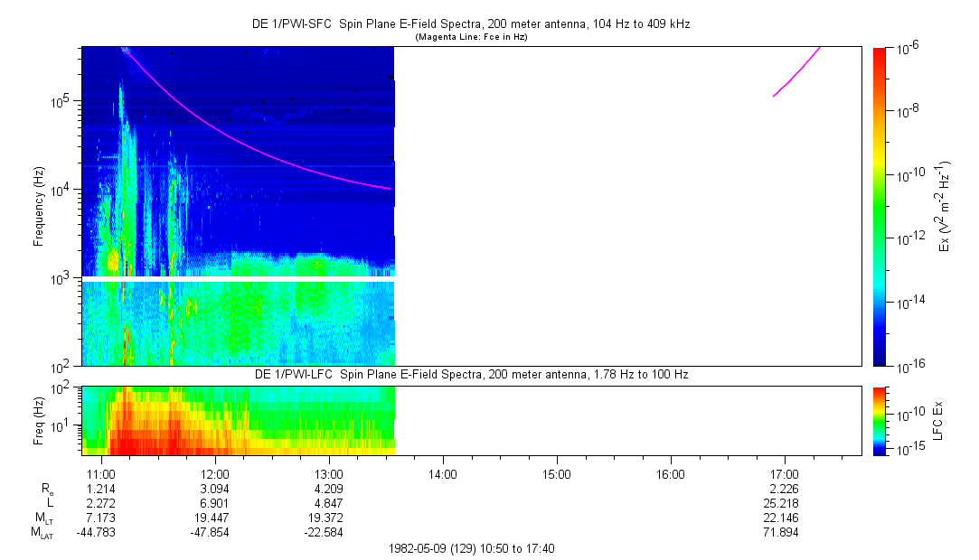This screenshot has height=560, width=979.
Task: Select the 12:00 time axis tick label
Action: [214, 473]
